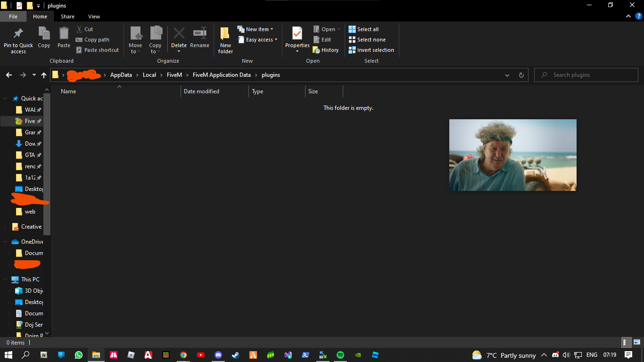
Task: Click Select none in ribbon
Action: click(367, 40)
